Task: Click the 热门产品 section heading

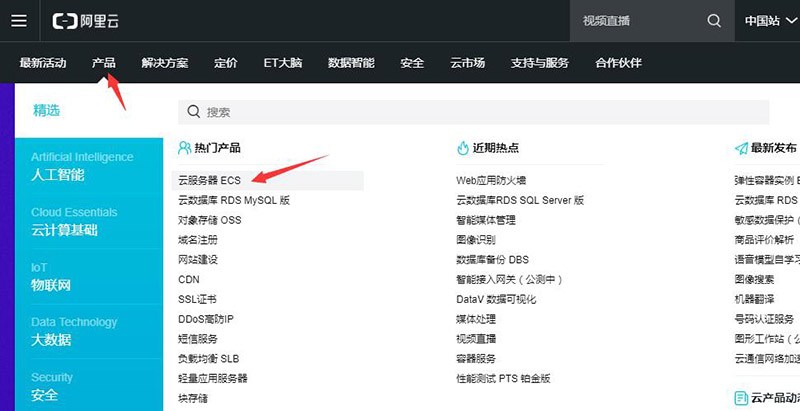Action: pyautogui.click(x=217, y=148)
